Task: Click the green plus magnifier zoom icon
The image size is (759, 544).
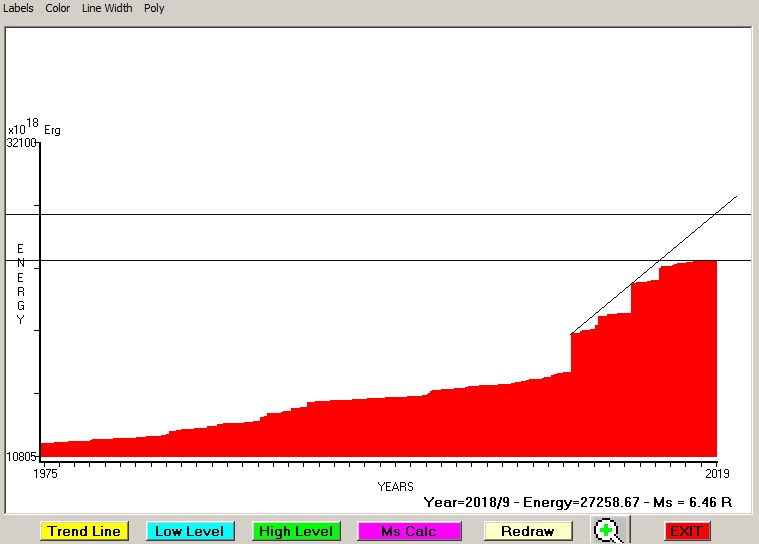Action: tap(607, 531)
